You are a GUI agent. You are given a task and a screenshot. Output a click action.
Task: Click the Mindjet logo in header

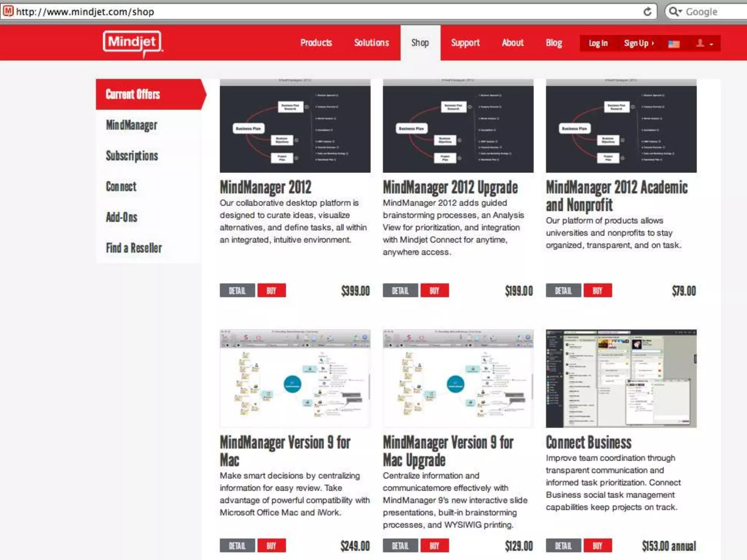[132, 43]
